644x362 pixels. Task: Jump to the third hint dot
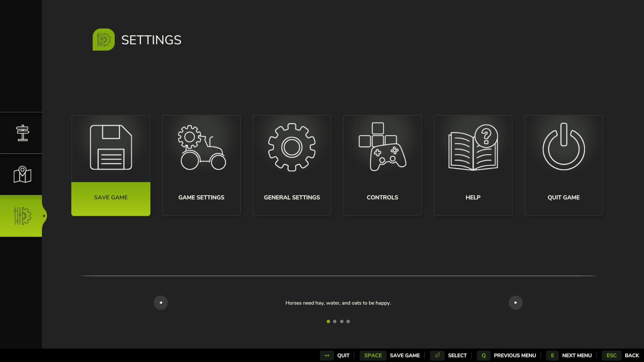pyautogui.click(x=341, y=321)
